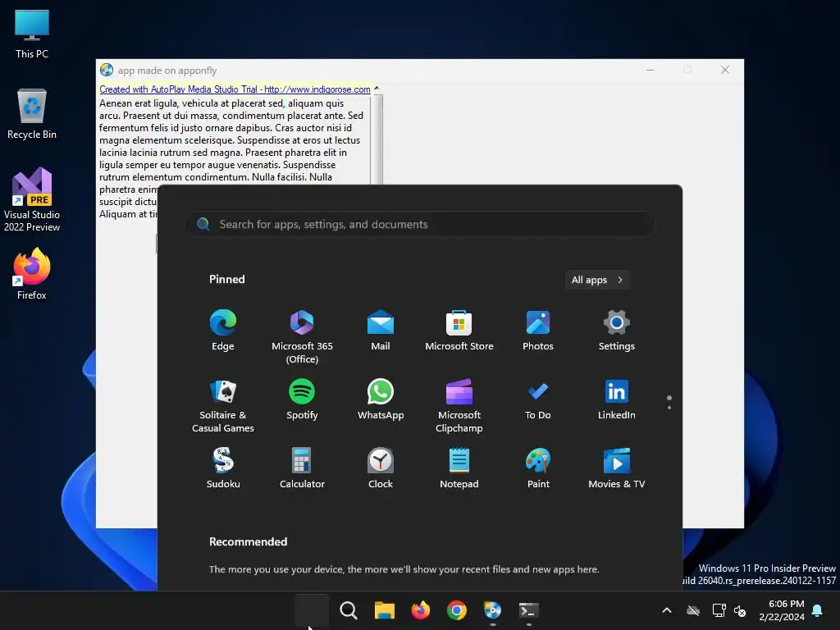Open the Clock app
Viewport: 840px width, 630px height.
click(x=381, y=468)
